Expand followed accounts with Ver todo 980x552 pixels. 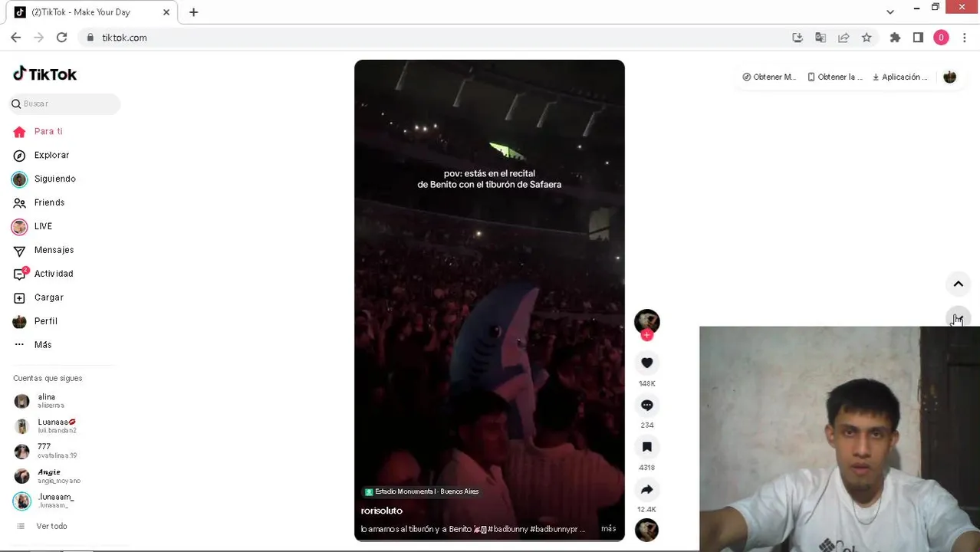[51, 526]
